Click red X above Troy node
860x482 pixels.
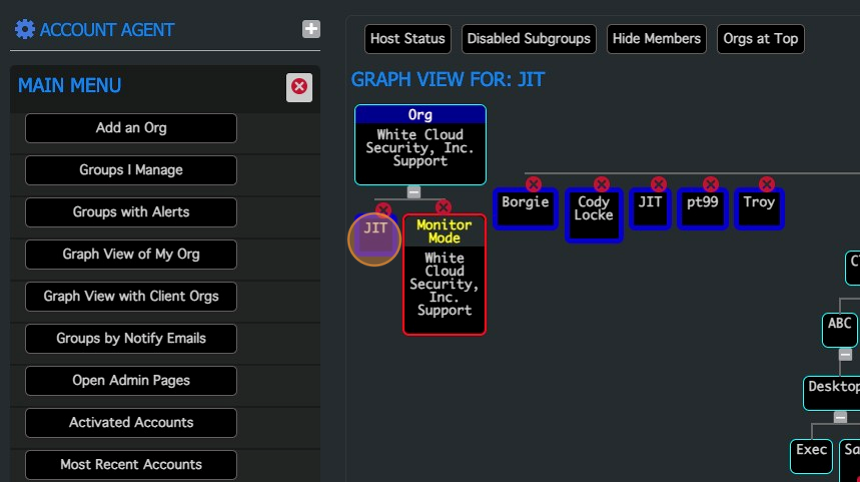click(x=766, y=184)
